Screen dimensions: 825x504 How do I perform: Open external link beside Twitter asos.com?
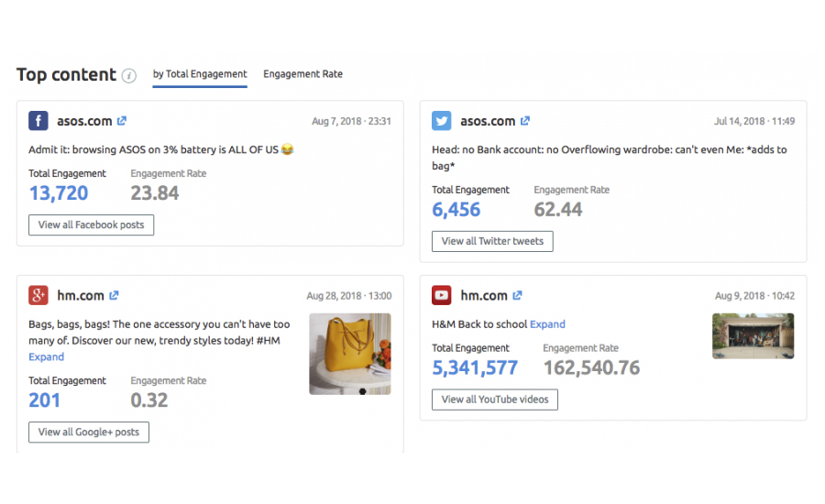[x=525, y=121]
